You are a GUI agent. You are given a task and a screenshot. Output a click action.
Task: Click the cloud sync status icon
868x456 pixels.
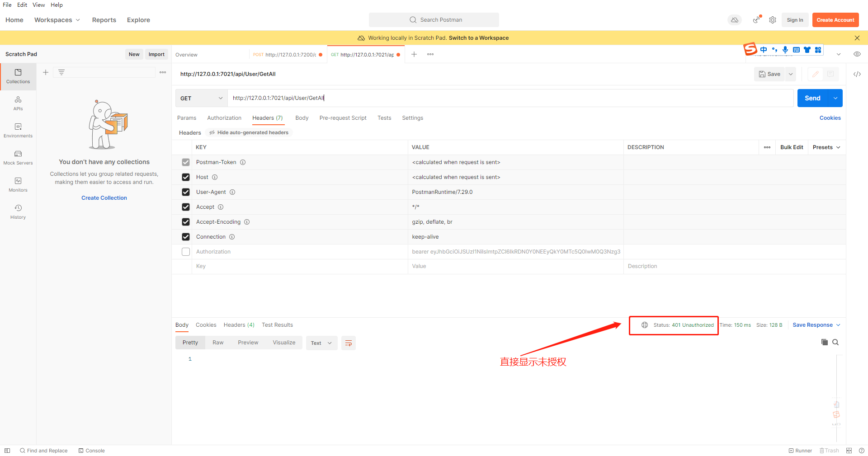tap(735, 20)
